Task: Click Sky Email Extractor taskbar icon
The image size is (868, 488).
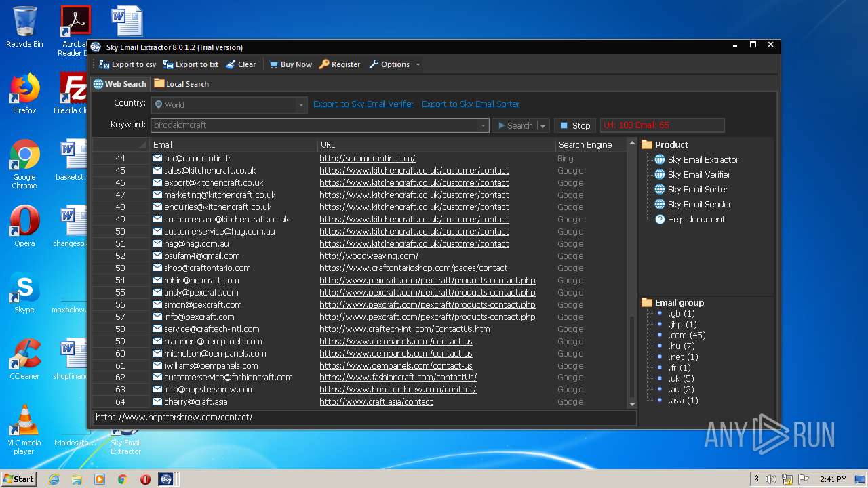Action: (166, 479)
